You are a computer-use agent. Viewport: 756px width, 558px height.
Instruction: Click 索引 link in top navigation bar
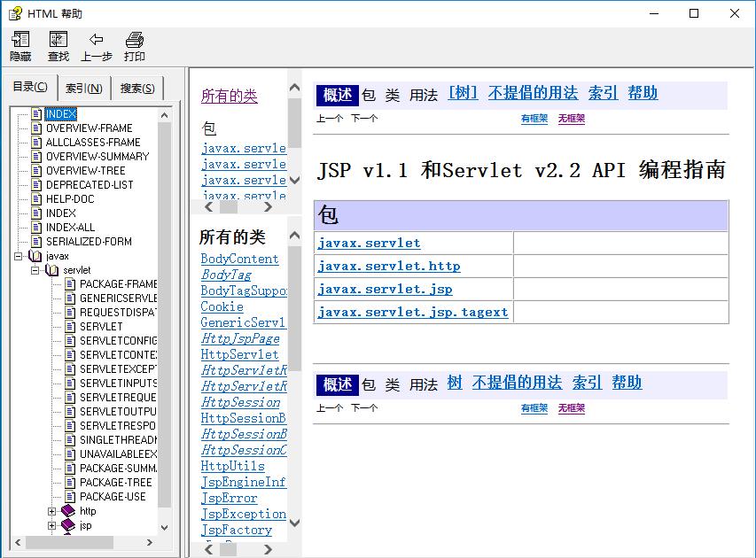(603, 92)
